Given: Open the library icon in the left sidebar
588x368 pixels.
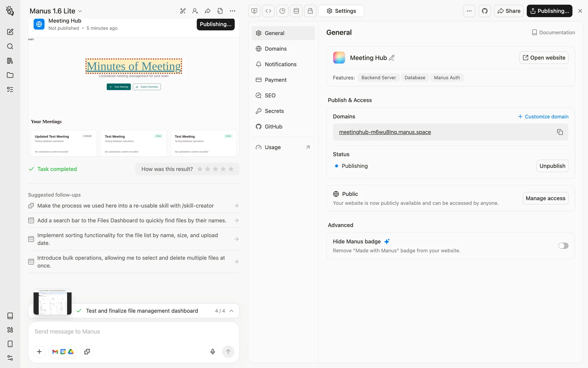Looking at the screenshot, I should pyautogui.click(x=10, y=61).
